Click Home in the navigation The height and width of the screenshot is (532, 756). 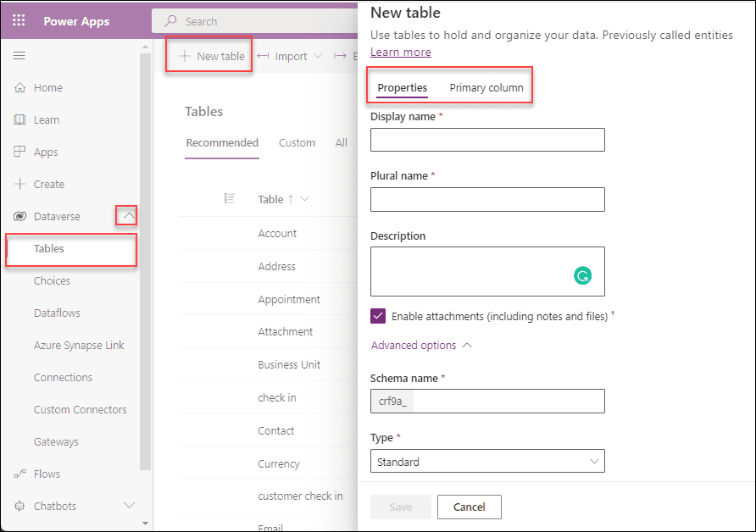click(47, 88)
